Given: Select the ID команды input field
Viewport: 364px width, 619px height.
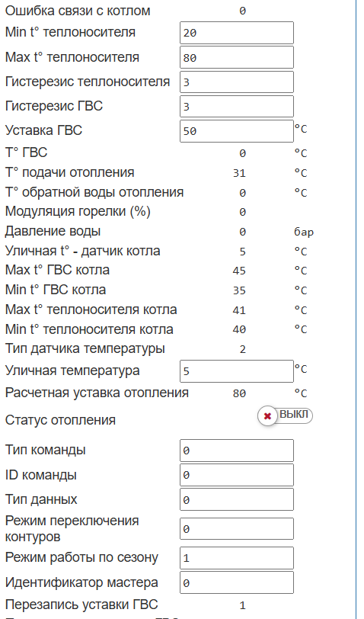Looking at the screenshot, I should point(237,475).
